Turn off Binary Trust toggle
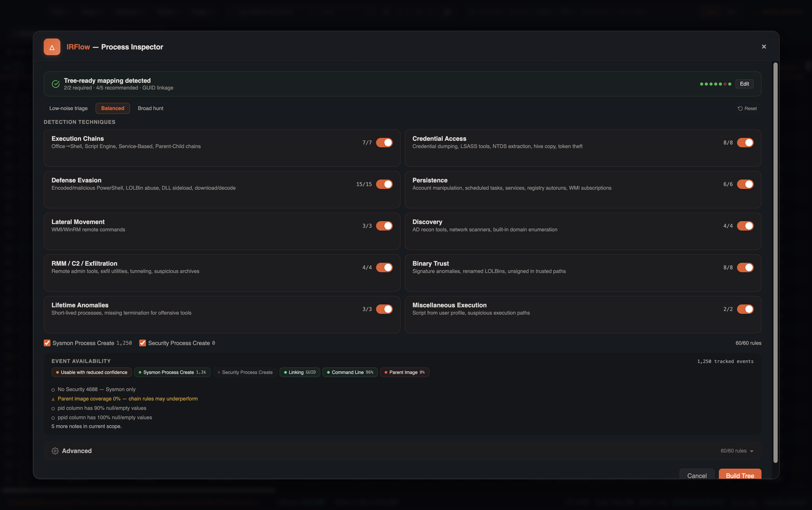Screen dimensions: 812x510 click(745, 267)
